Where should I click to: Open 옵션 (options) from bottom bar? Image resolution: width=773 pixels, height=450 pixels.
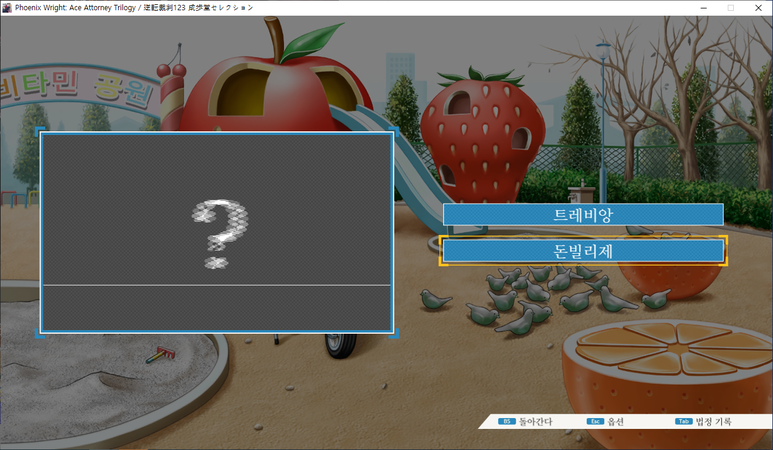point(615,421)
